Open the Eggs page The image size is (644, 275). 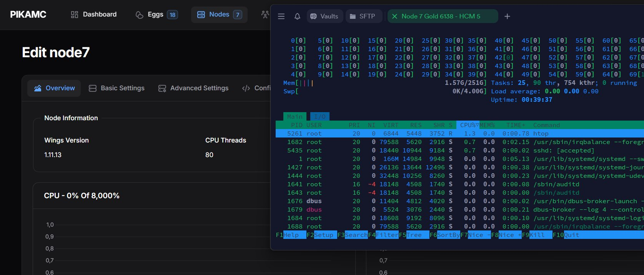pos(156,15)
